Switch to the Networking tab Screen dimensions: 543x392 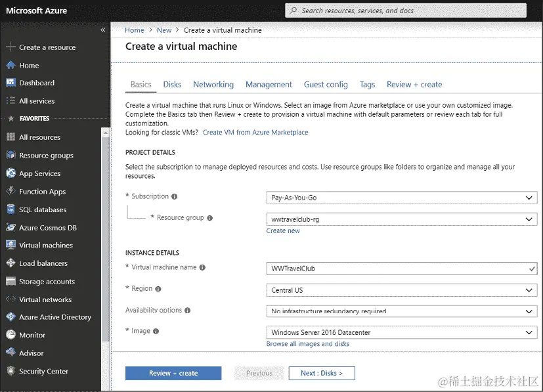coord(213,85)
